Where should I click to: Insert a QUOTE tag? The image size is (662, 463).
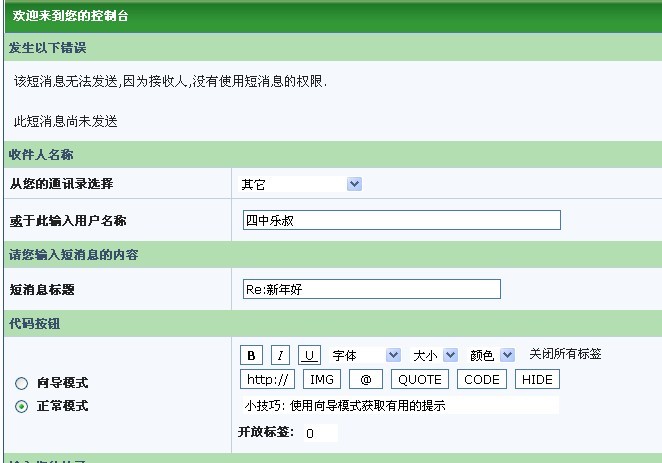tap(420, 379)
